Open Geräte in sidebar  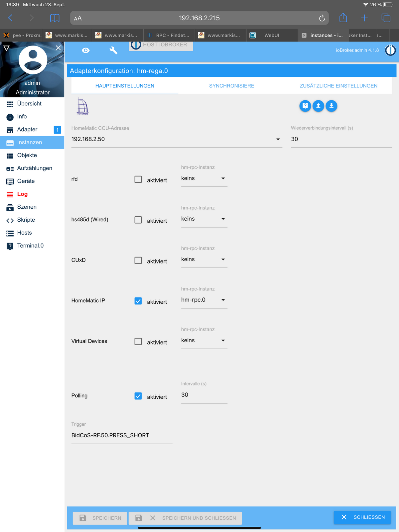click(x=32, y=181)
